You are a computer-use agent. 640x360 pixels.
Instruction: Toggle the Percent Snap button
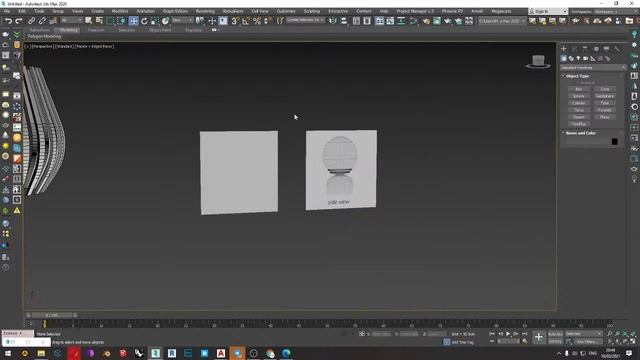point(257,21)
